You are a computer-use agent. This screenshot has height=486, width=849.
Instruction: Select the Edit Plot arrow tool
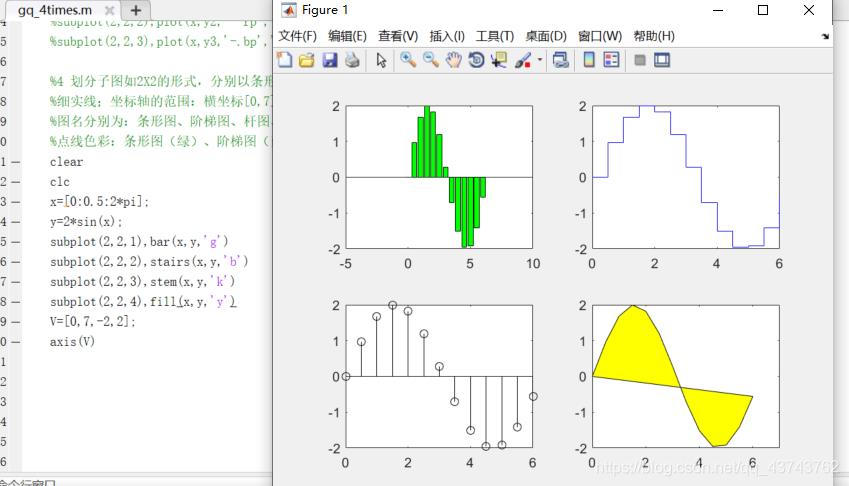(x=381, y=60)
